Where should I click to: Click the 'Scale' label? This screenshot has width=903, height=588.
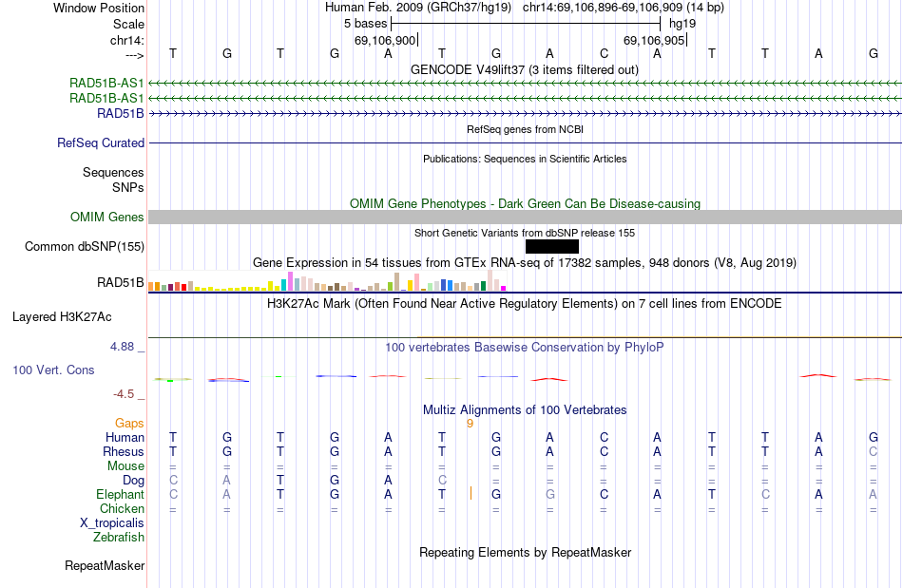click(128, 24)
